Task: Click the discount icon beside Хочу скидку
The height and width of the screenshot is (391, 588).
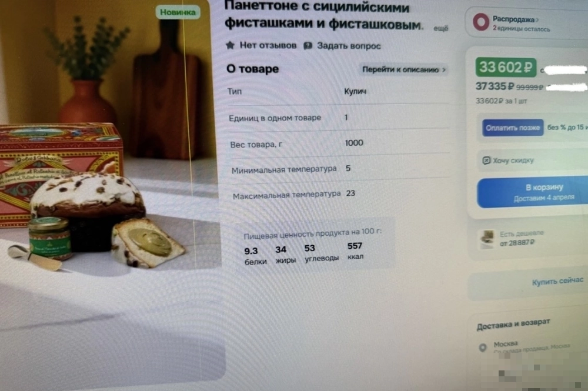Action: point(486,161)
